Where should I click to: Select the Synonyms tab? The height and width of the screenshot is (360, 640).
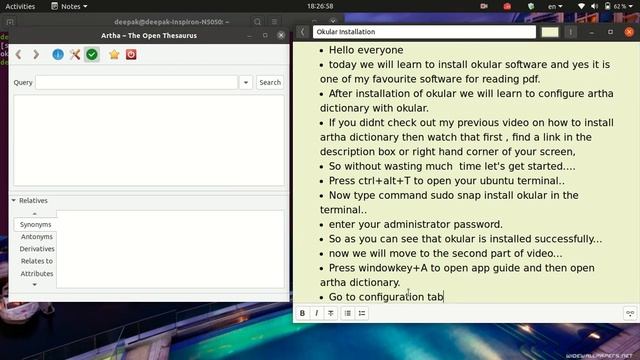coord(36,224)
